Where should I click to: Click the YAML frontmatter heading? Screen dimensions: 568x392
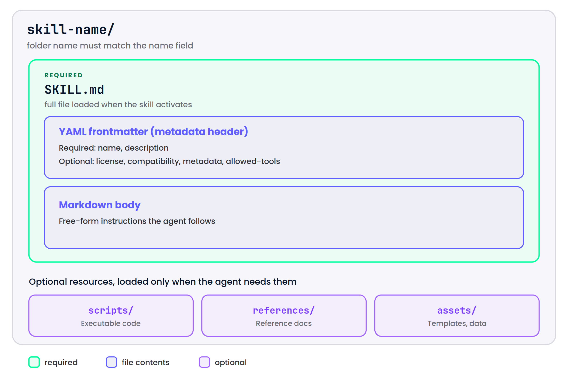[153, 132]
